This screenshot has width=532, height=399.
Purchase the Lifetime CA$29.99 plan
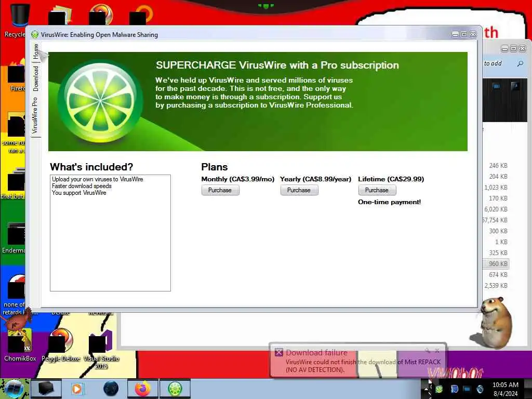(x=377, y=190)
